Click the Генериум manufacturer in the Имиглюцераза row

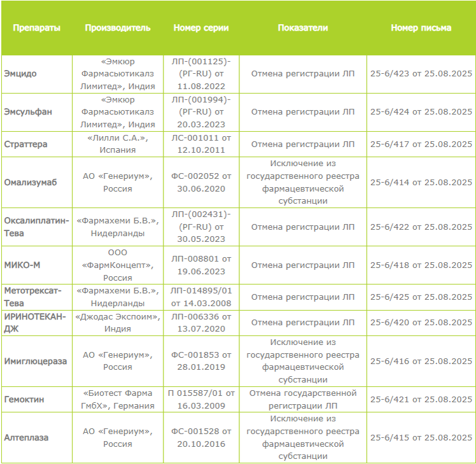coord(118,361)
